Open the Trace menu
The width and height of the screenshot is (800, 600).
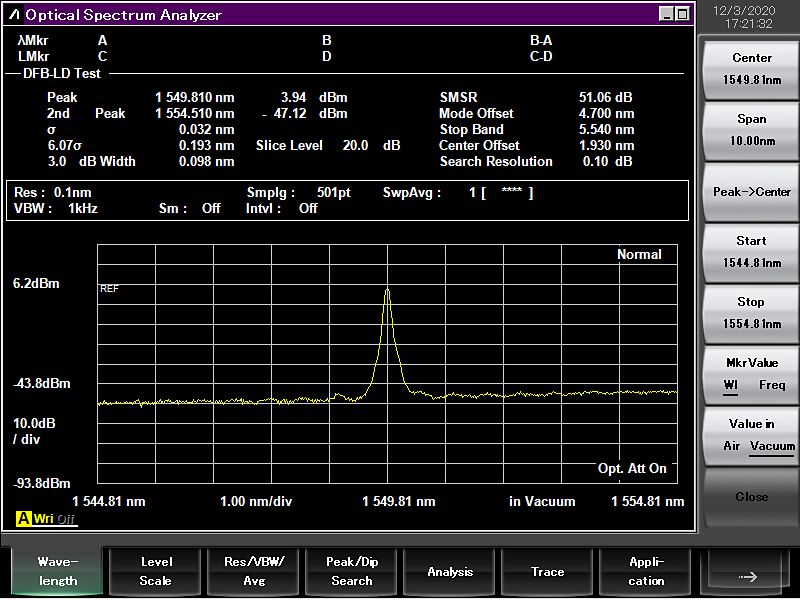click(x=547, y=571)
